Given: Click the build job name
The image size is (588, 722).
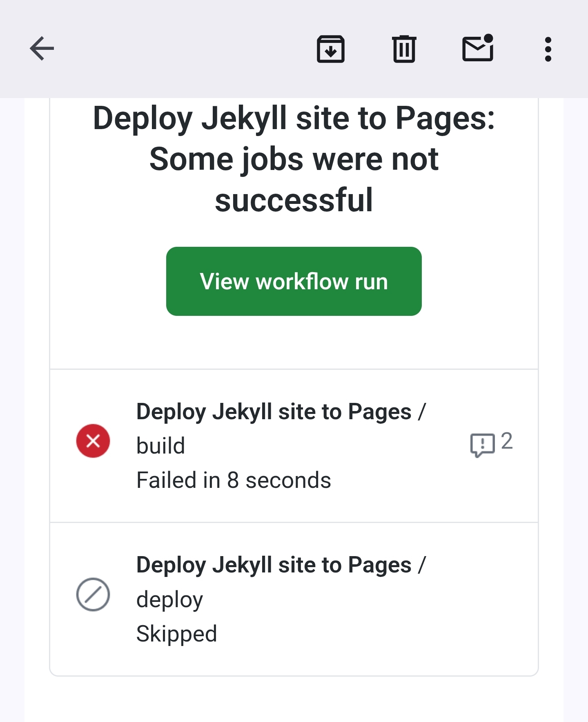Looking at the screenshot, I should pyautogui.click(x=160, y=446).
